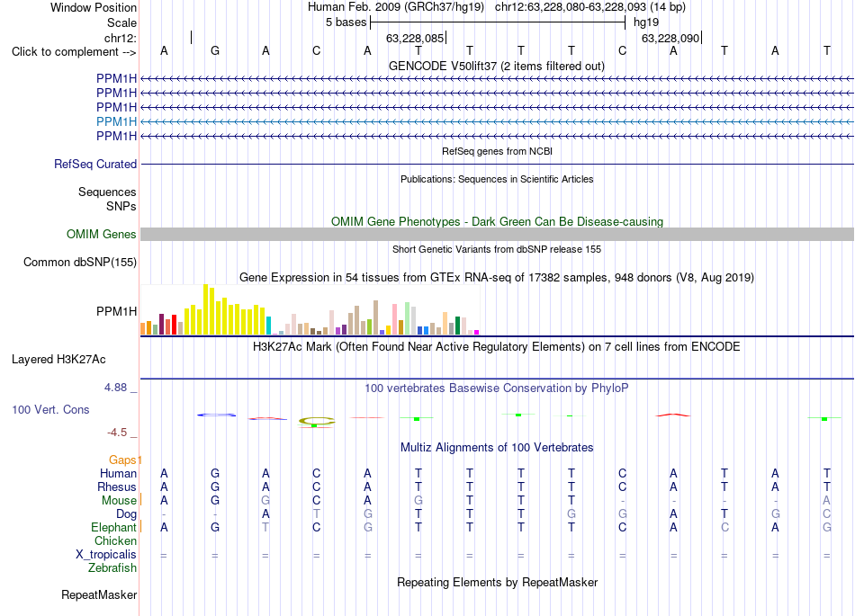Click the Mouse alignment row label
Screen dimensions: 855x616
coord(119,501)
